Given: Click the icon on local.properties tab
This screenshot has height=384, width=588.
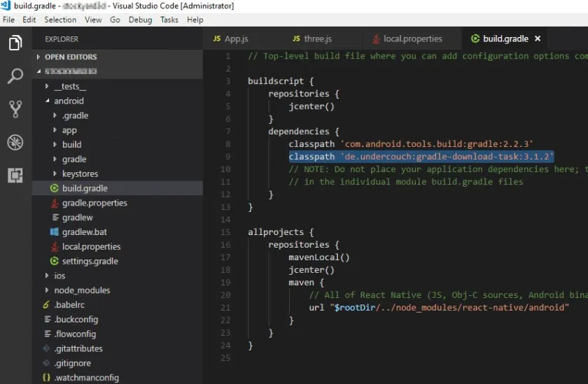Looking at the screenshot, I should [x=376, y=38].
